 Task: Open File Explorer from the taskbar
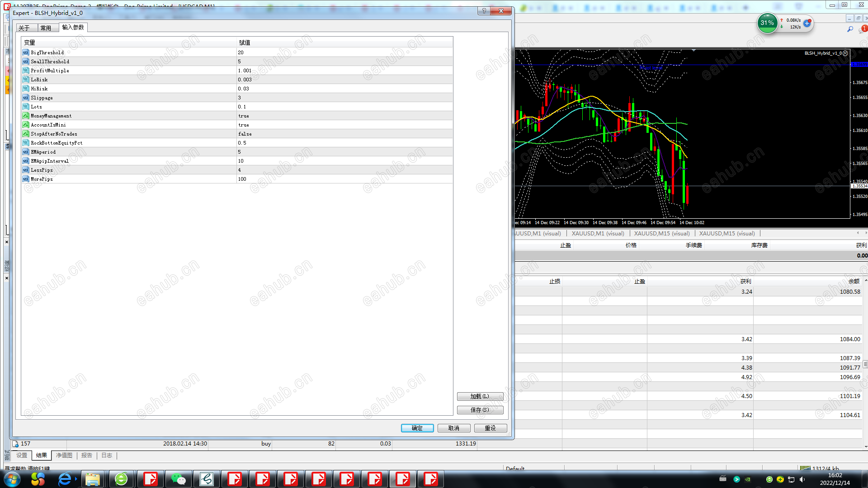[x=93, y=479]
